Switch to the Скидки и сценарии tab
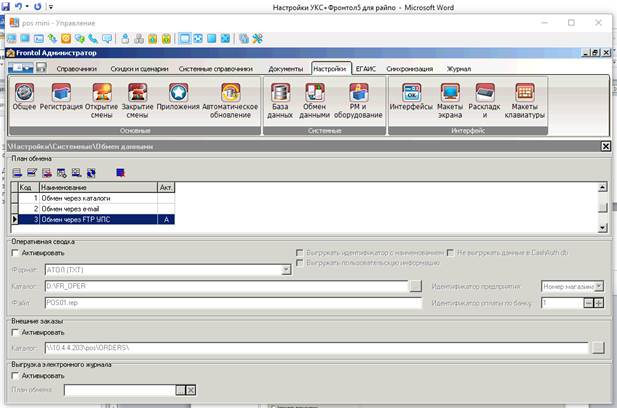 coord(139,69)
